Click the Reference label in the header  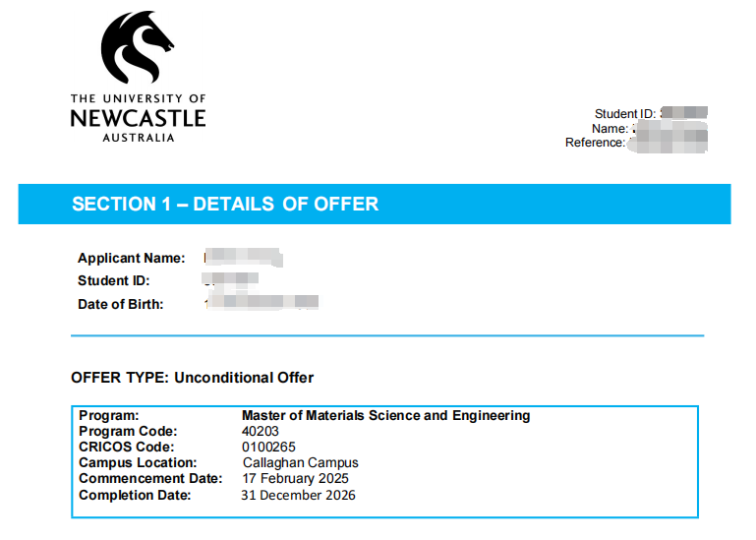pos(595,143)
